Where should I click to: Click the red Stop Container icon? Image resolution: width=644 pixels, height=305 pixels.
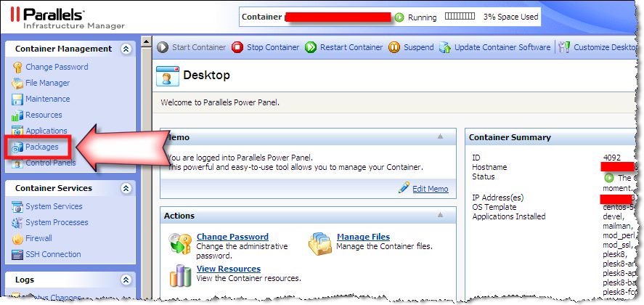[x=237, y=47]
